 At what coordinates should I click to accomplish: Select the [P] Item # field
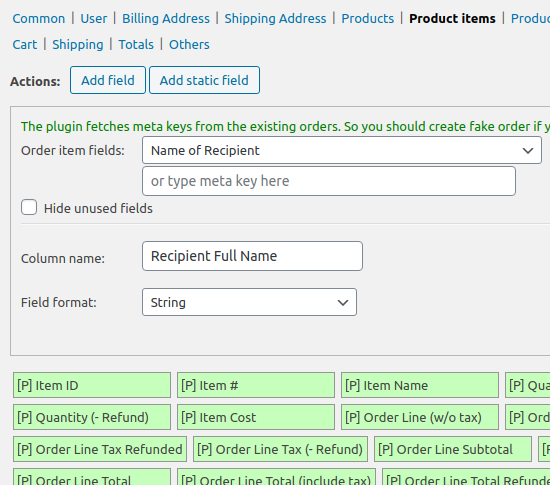coord(256,385)
